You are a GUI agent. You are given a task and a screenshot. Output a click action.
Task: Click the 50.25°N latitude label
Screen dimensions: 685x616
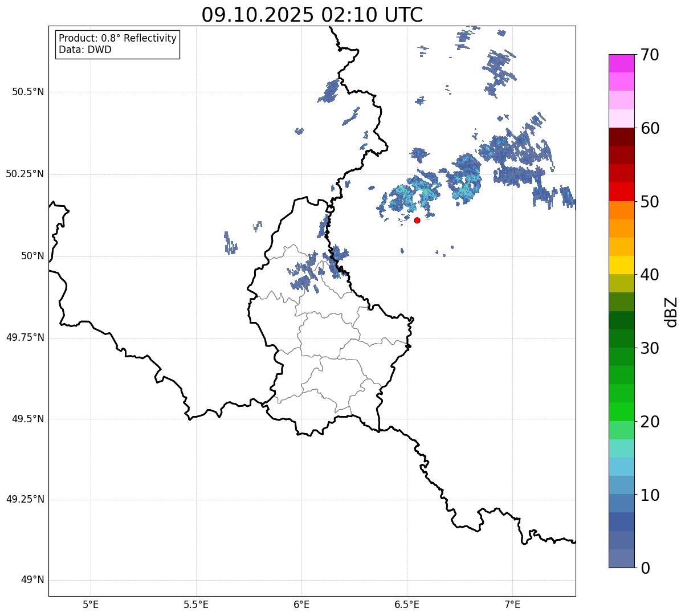pos(25,174)
